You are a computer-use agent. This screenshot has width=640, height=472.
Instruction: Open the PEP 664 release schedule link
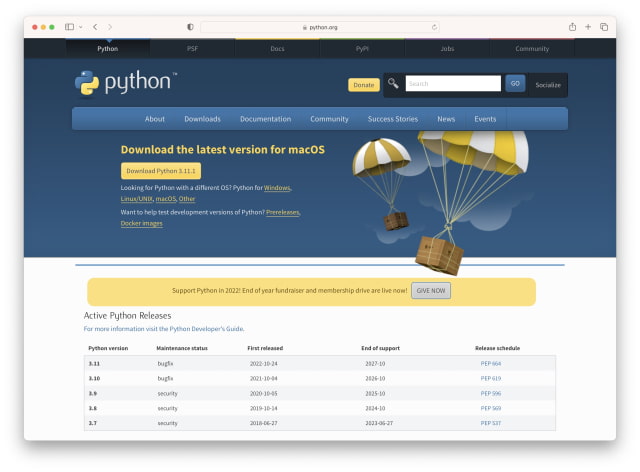[490, 364]
